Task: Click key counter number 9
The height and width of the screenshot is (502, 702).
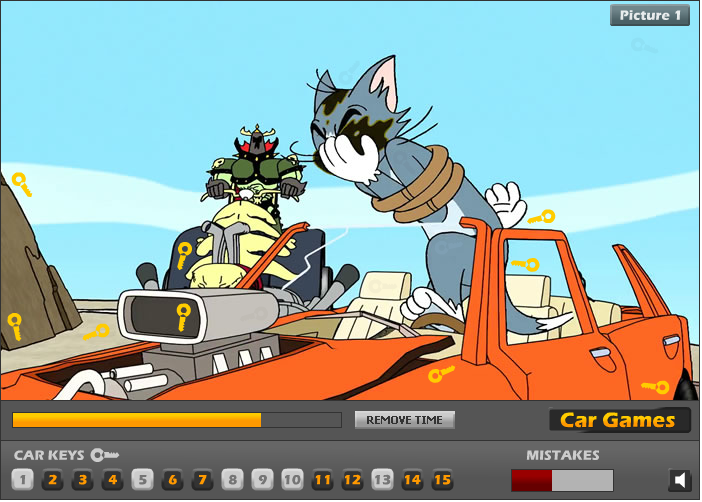Action: pos(262,480)
